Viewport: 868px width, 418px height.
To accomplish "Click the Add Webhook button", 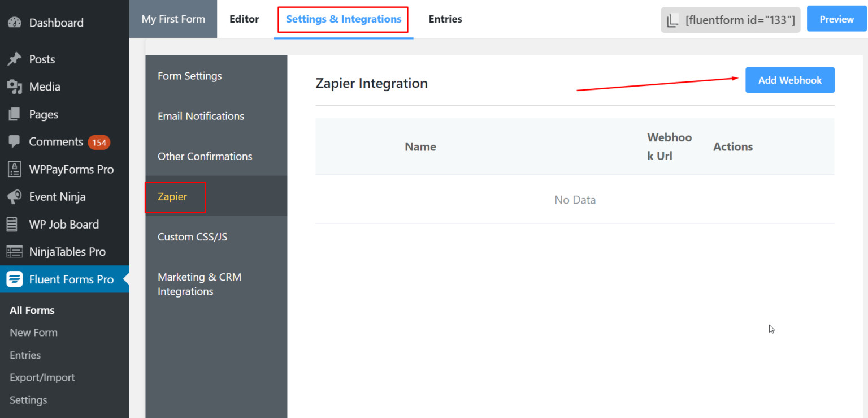I will [x=789, y=80].
